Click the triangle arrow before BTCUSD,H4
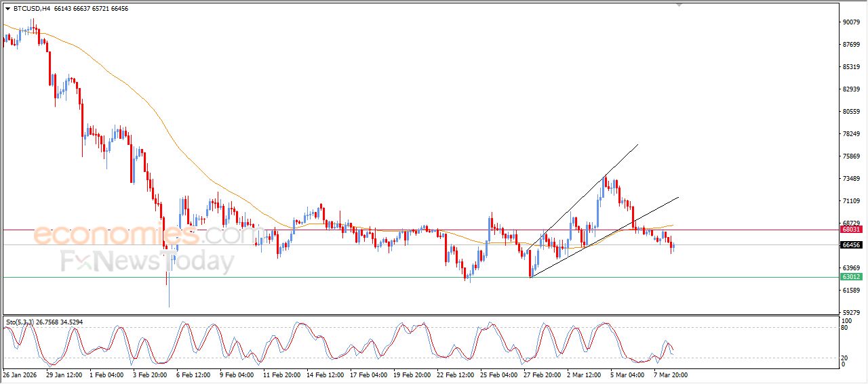Screen dimensions: 868x384 point(7,9)
